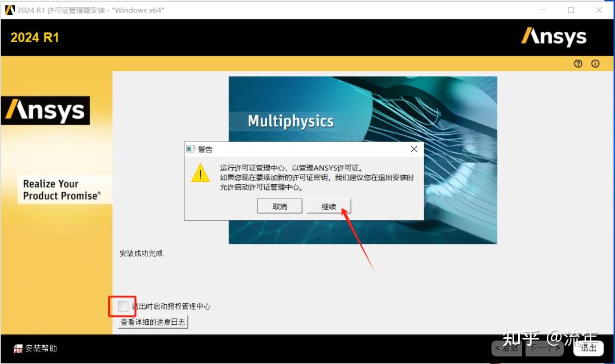Click the 后退 back button
Image resolution: width=615 pixels, height=364 pixels.
coord(506,348)
